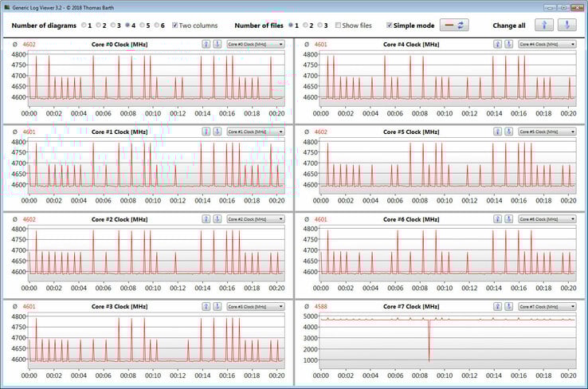Click the Change all label
Screen dimensions: 588x389
pos(509,26)
